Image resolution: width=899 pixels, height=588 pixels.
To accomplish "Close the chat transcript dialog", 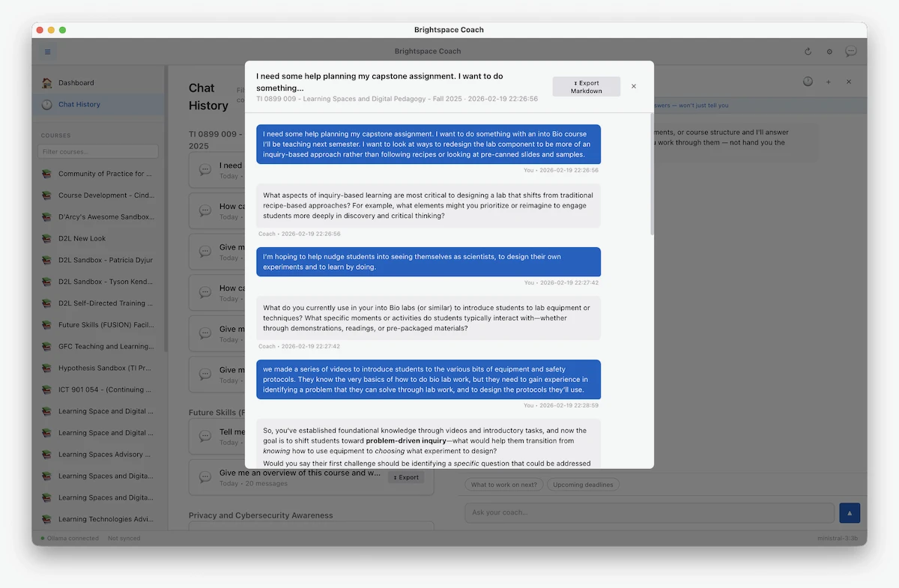I will coord(634,86).
